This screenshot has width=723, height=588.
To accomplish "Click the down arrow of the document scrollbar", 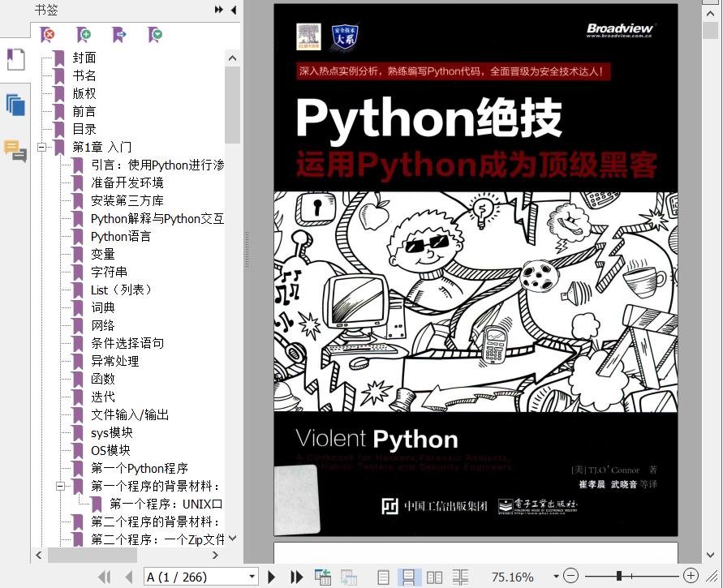I will 710,555.
